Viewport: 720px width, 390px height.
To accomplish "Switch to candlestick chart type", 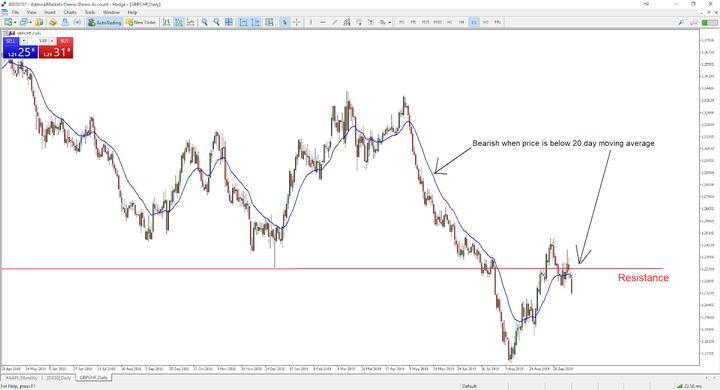I will pyautogui.click(x=179, y=22).
